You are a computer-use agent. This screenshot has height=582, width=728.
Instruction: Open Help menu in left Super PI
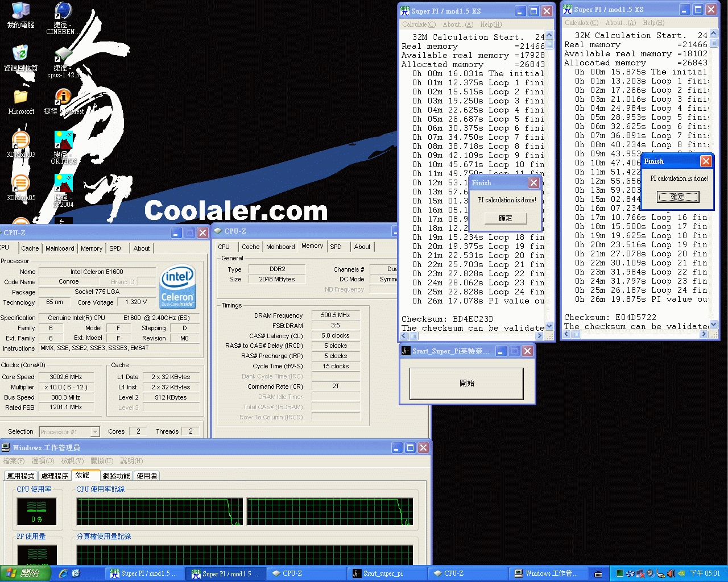(491, 24)
